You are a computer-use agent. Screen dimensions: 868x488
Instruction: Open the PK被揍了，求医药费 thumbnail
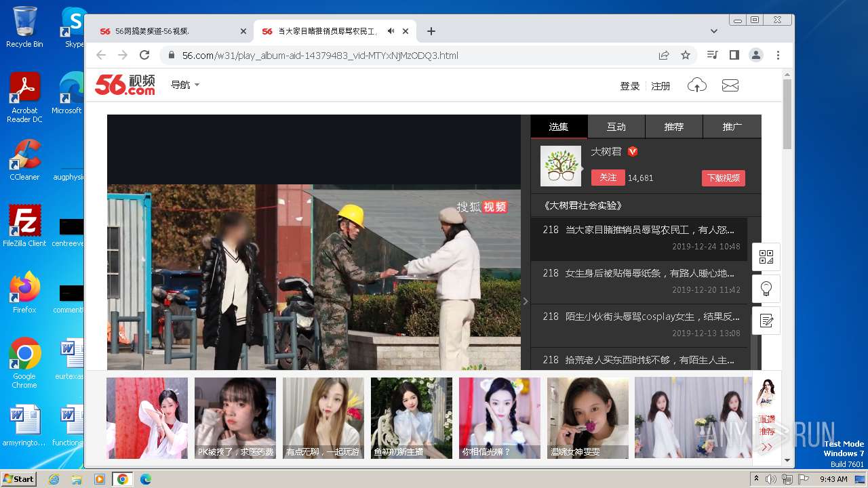point(235,418)
